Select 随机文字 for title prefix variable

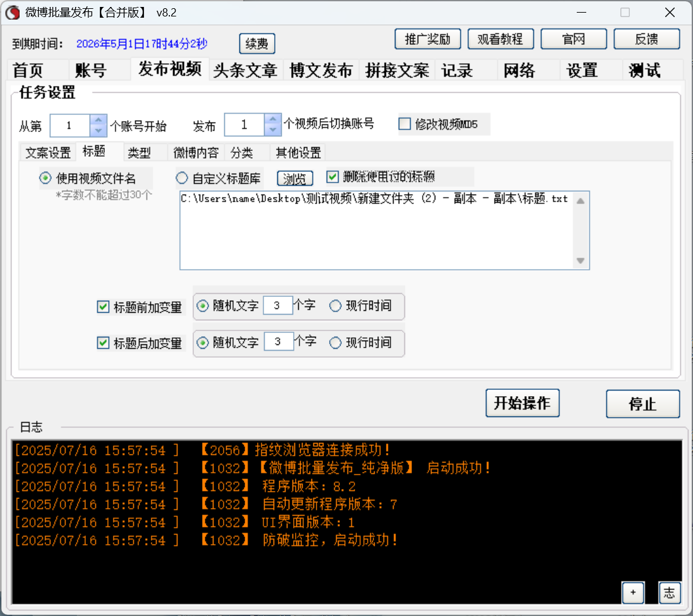[x=202, y=306]
